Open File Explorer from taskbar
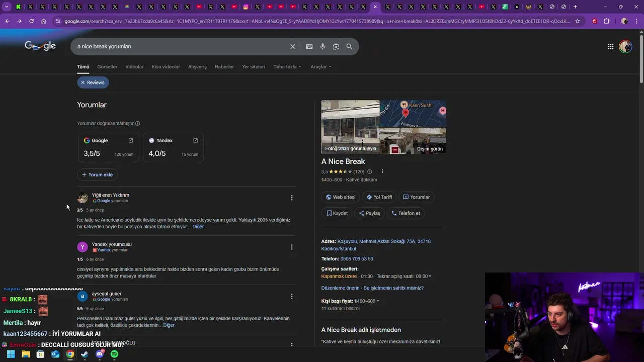The image size is (644, 362). tap(26, 354)
